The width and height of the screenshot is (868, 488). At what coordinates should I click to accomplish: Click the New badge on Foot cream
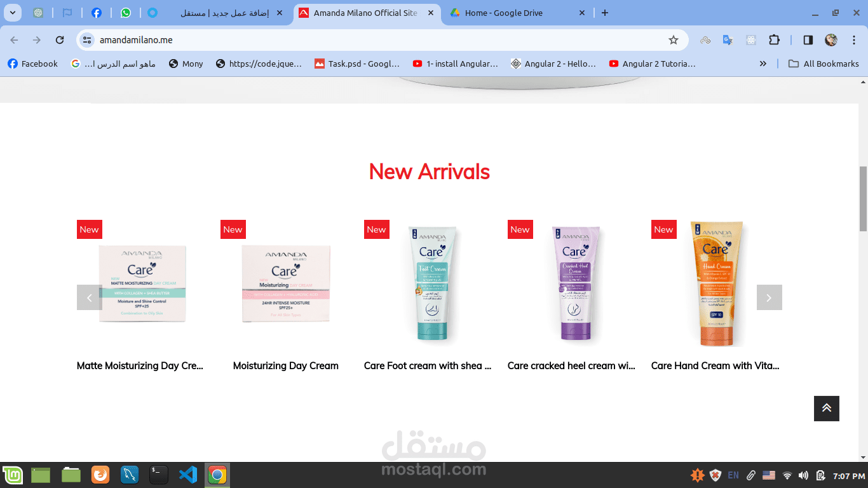[377, 229]
